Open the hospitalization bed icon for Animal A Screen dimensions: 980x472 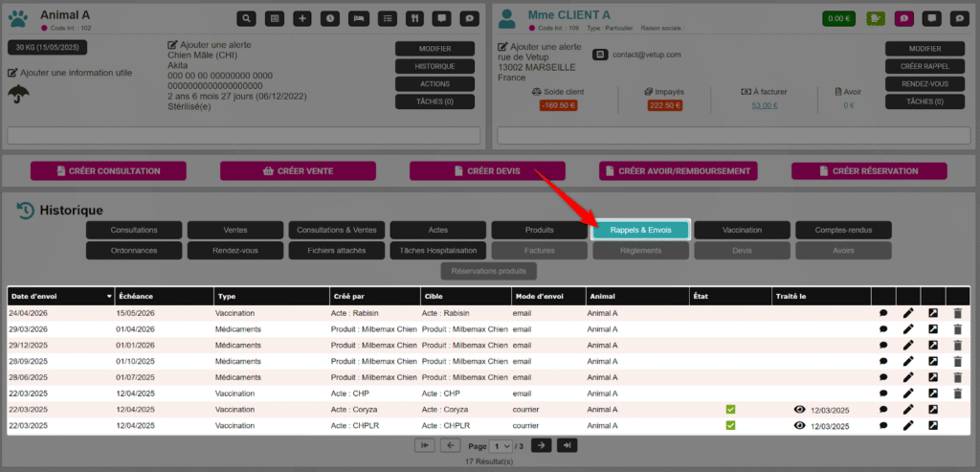pyautogui.click(x=358, y=18)
